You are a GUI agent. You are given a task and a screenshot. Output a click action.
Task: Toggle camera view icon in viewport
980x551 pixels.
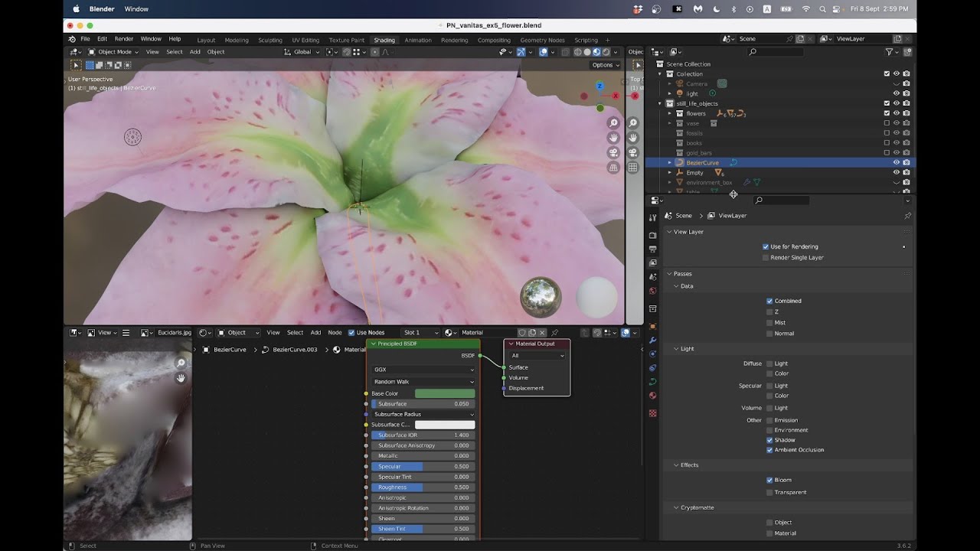pyautogui.click(x=613, y=152)
